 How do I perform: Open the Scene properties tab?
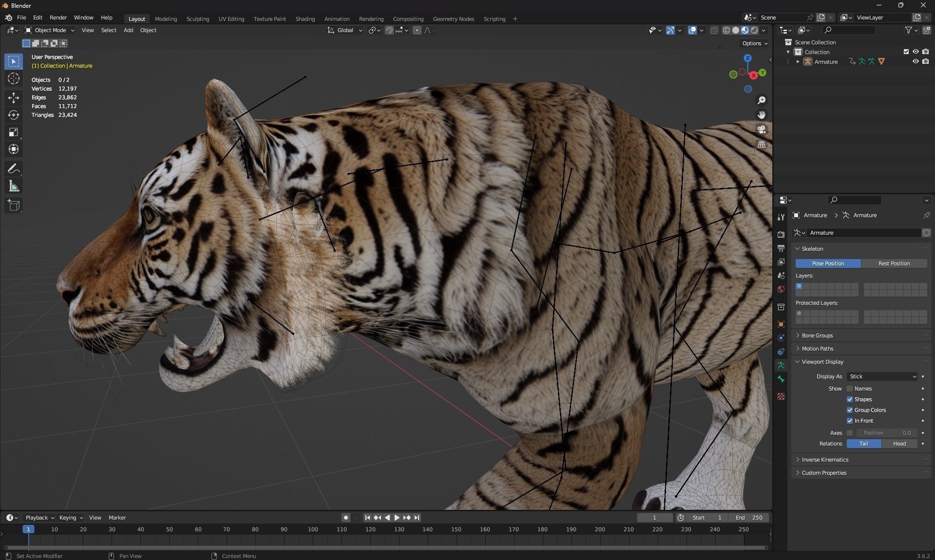(x=781, y=276)
